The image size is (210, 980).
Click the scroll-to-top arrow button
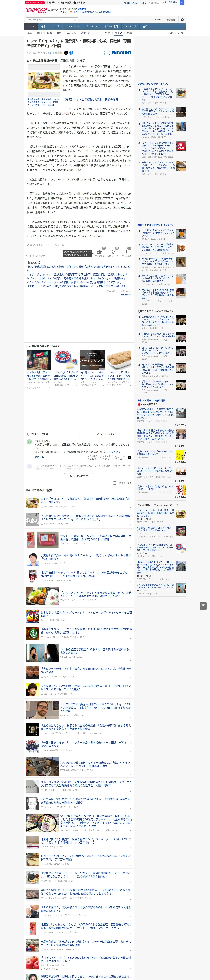(x=203, y=606)
